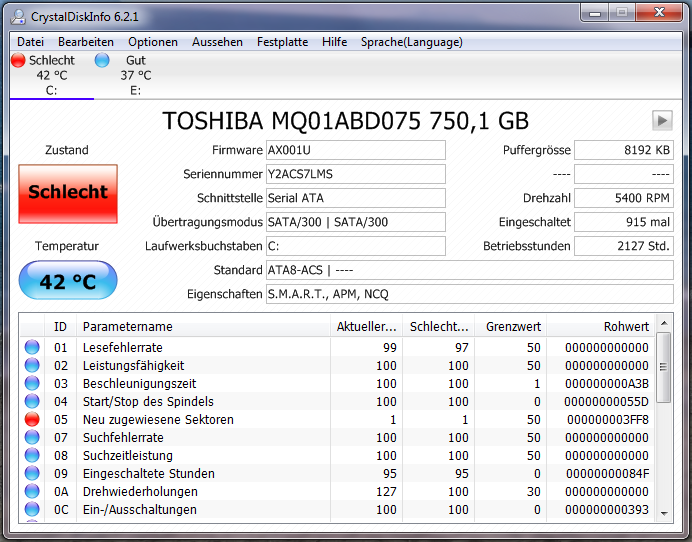Click the Parametername column header
This screenshot has width=692, height=542.
coord(203,326)
